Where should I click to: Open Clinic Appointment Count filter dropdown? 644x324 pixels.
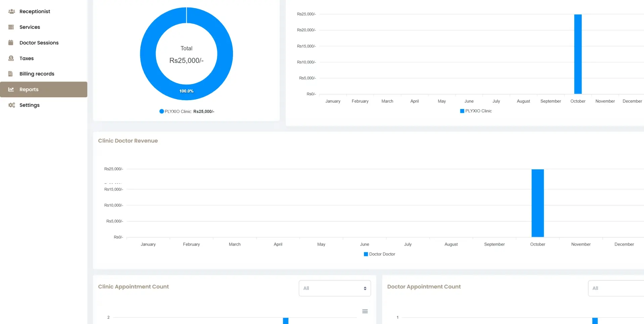point(334,288)
